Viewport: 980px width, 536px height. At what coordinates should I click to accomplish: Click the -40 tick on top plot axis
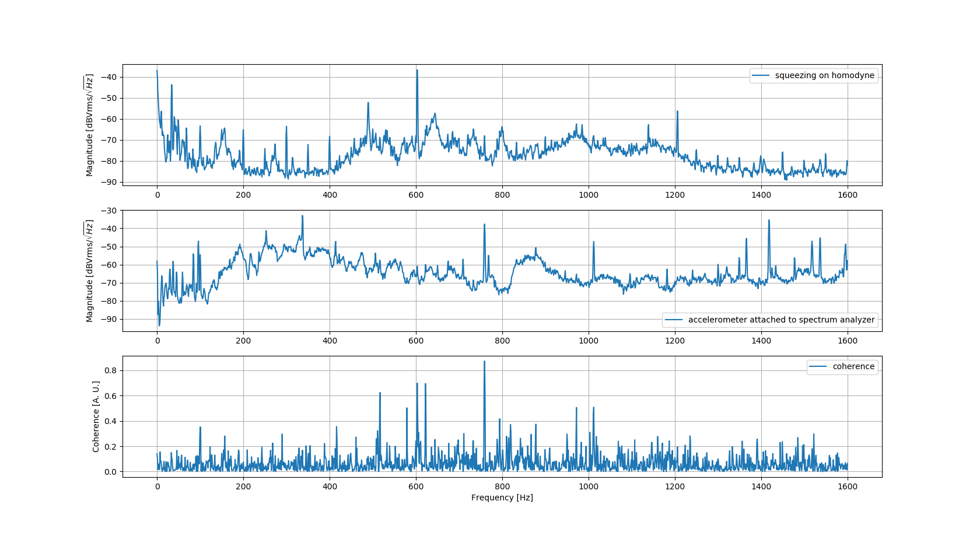coord(108,77)
